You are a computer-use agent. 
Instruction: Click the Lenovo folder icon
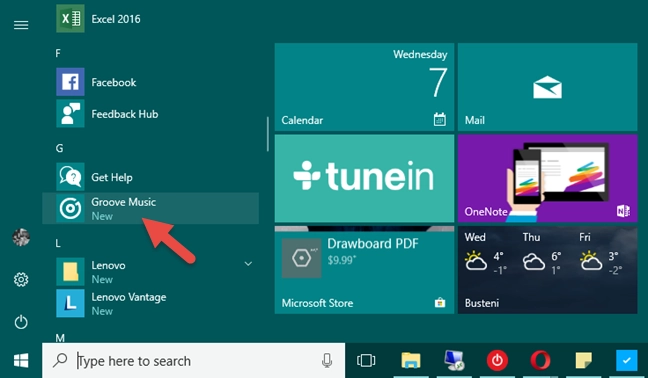pos(70,271)
